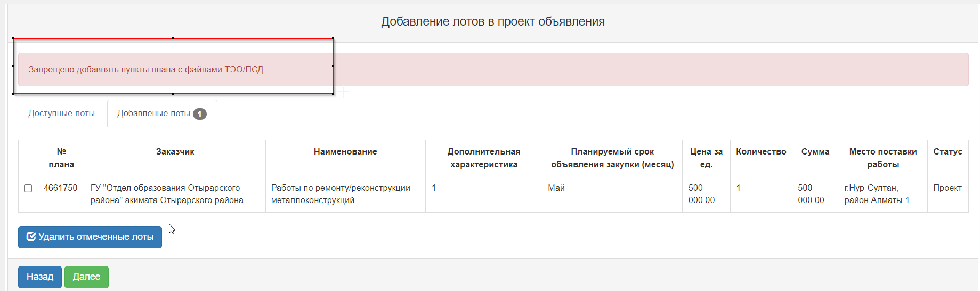The width and height of the screenshot is (980, 291).
Task: Click the lots count badge showing 1
Action: [x=200, y=114]
